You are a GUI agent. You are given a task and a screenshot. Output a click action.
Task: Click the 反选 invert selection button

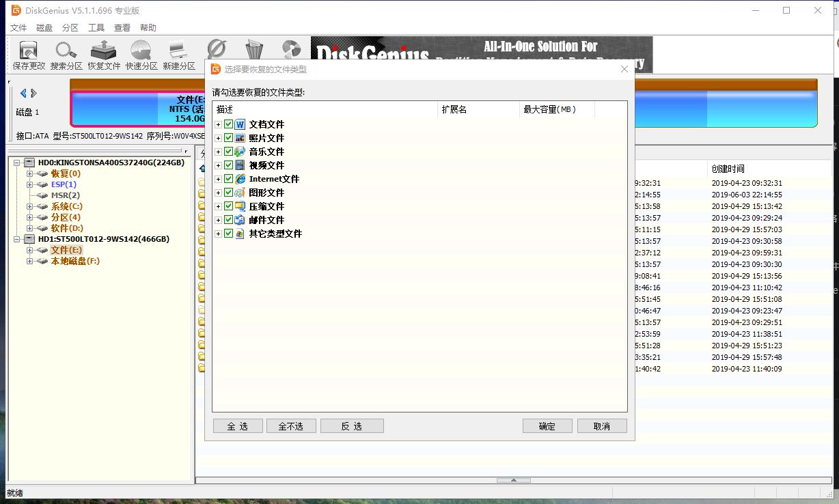point(352,425)
